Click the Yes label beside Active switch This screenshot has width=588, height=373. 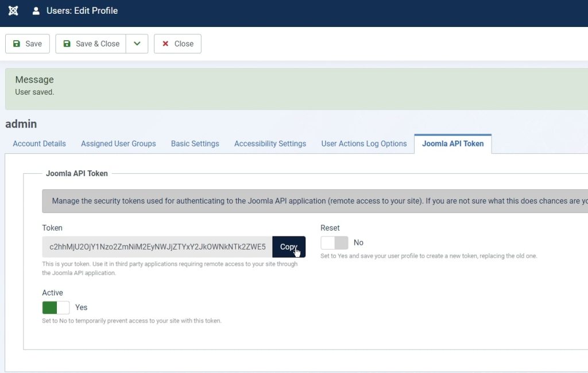[x=82, y=308]
